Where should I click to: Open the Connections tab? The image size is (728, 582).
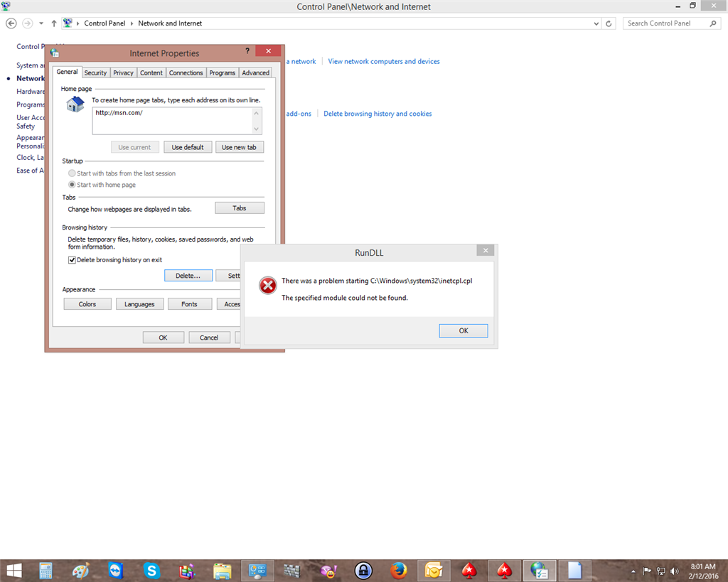186,72
